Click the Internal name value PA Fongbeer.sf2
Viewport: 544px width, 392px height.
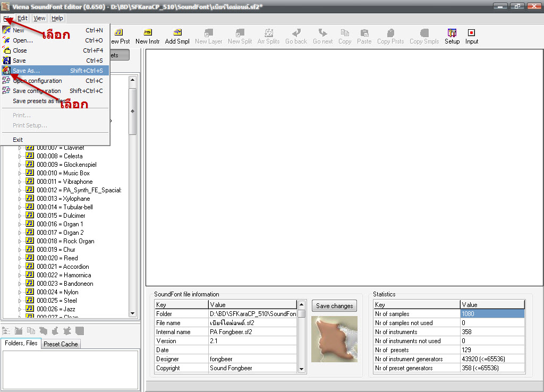point(252,331)
